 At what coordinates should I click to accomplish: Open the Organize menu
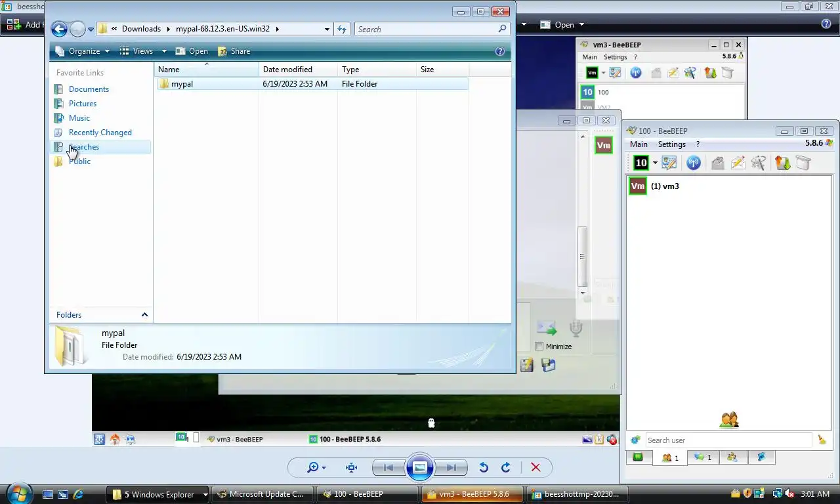[83, 51]
